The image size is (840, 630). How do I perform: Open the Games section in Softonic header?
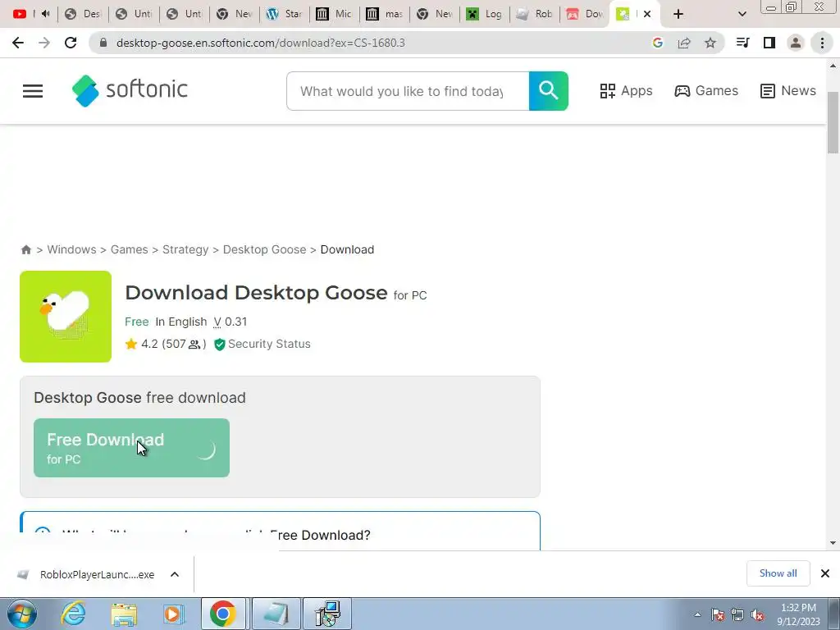(706, 90)
